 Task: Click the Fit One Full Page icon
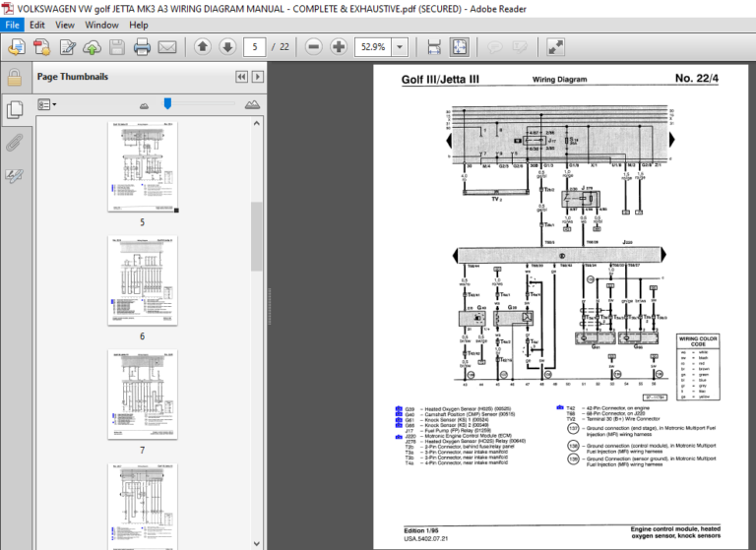point(459,47)
